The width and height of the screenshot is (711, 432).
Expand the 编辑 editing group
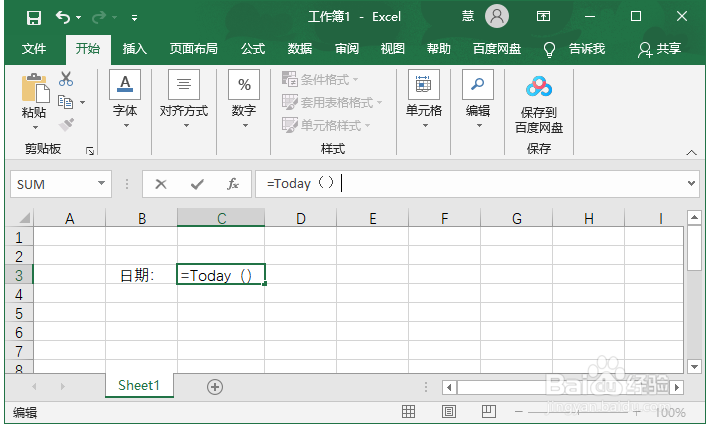(x=478, y=99)
